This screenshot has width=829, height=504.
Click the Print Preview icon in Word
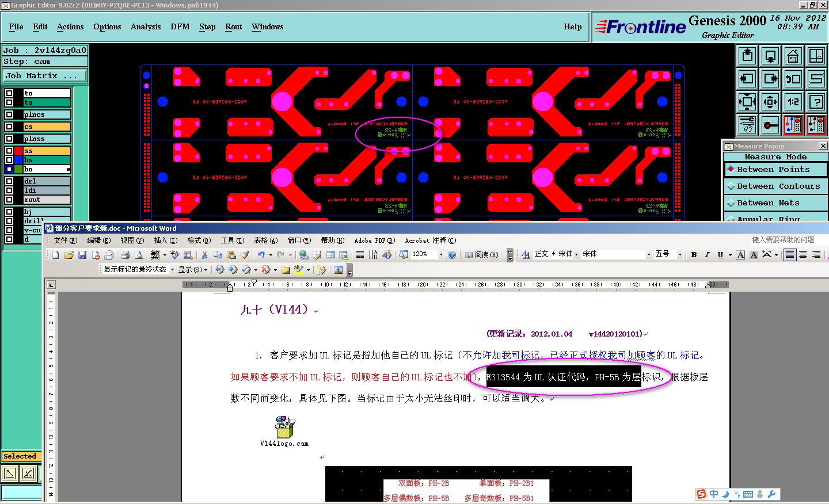(139, 255)
